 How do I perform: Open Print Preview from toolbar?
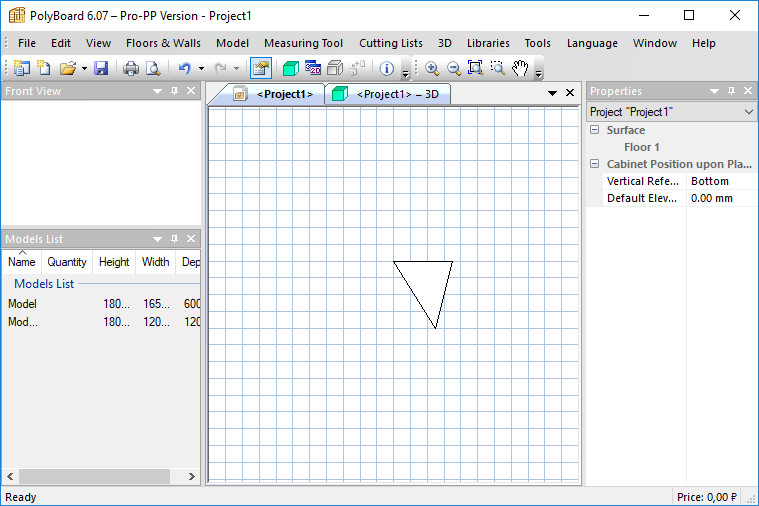coord(153,69)
